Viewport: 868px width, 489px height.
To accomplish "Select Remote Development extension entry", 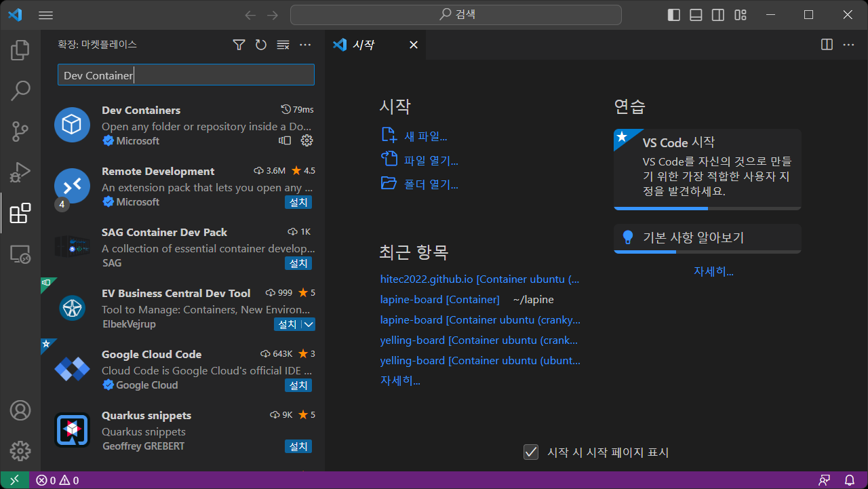I will [x=183, y=187].
